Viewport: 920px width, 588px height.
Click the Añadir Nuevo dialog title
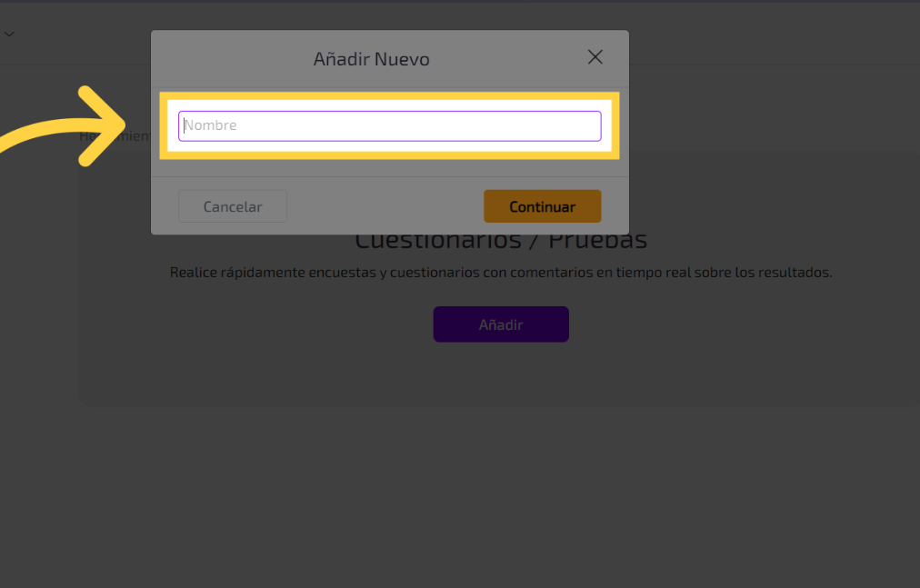click(x=371, y=59)
